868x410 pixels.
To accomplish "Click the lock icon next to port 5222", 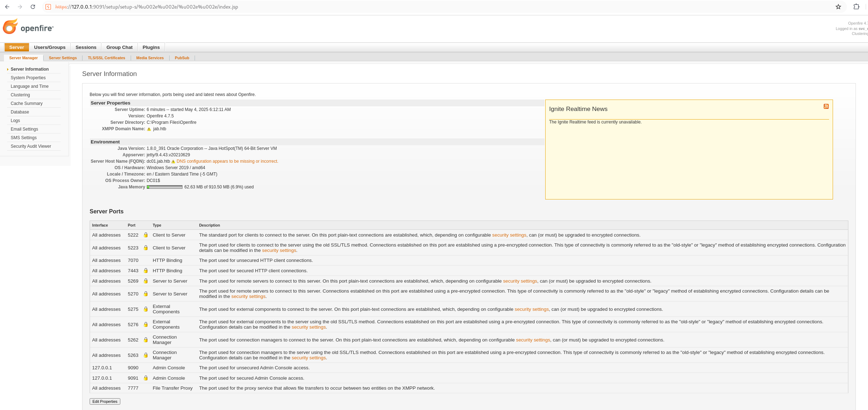I will coord(146,235).
